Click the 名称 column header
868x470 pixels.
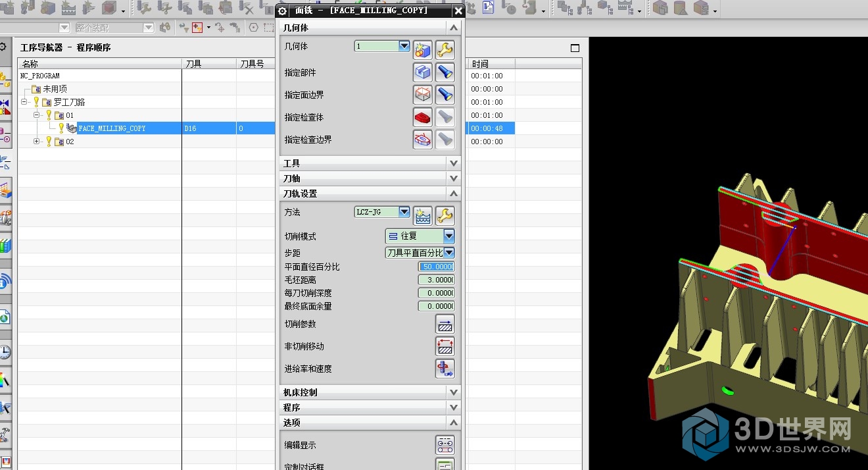coord(100,64)
